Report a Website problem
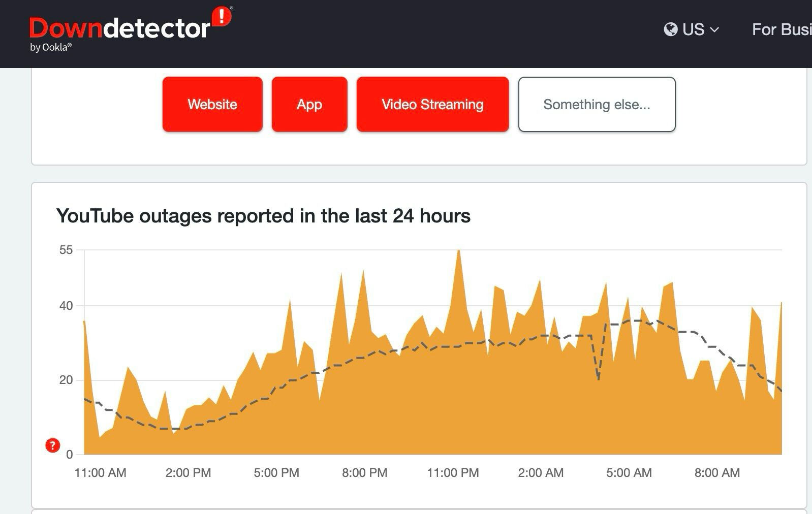This screenshot has width=812, height=514. click(x=212, y=105)
